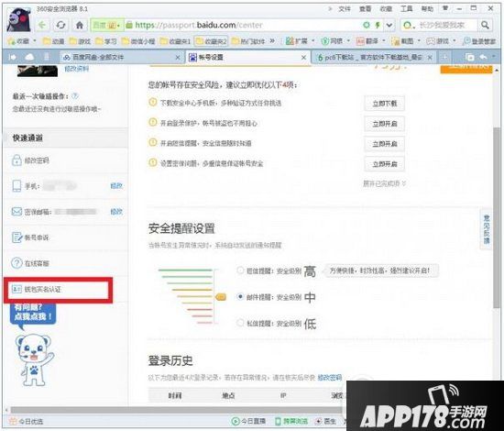Click the lightning speed-mode icon in address bar
This screenshot has width=504, height=431.
click(x=378, y=25)
